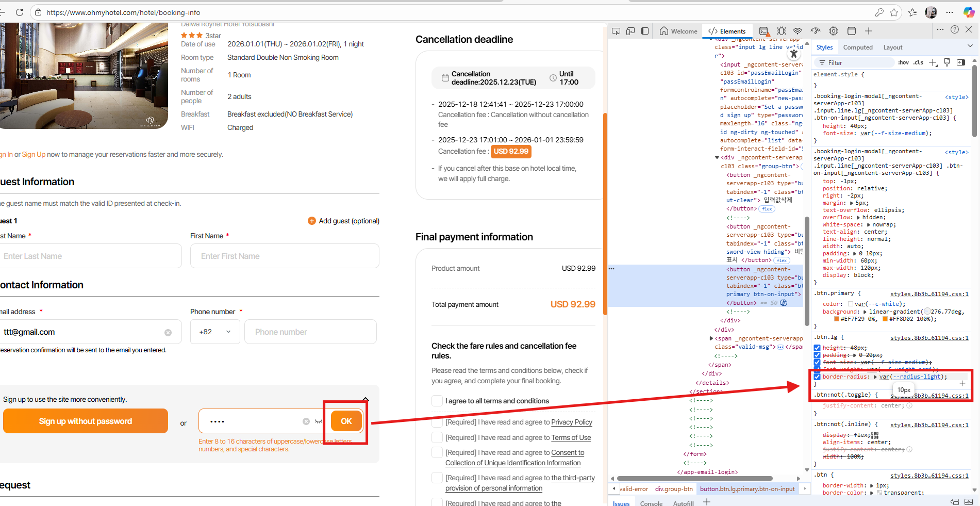
Task: Switch to the Layout tab
Action: [892, 47]
